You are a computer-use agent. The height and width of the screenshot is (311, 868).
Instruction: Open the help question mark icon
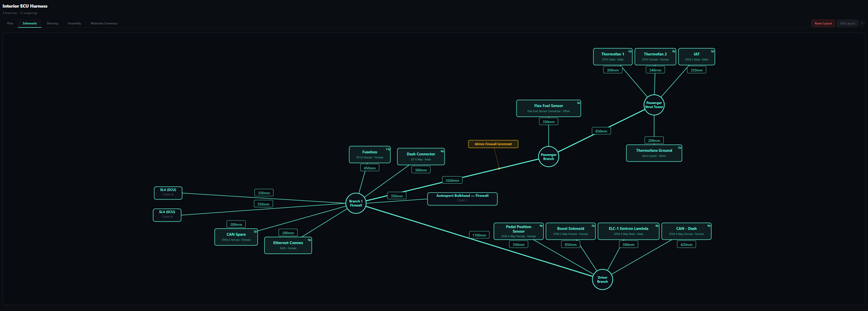(862, 23)
